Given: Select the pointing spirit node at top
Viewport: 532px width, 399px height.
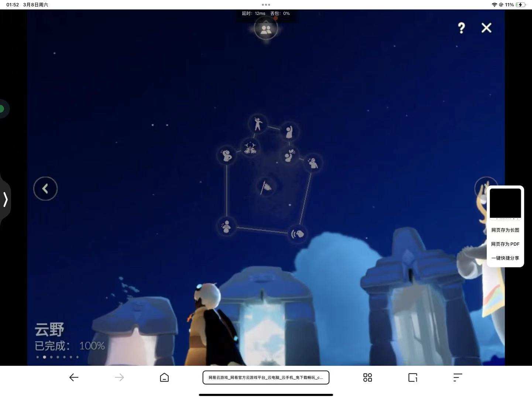Looking at the screenshot, I should (258, 124).
